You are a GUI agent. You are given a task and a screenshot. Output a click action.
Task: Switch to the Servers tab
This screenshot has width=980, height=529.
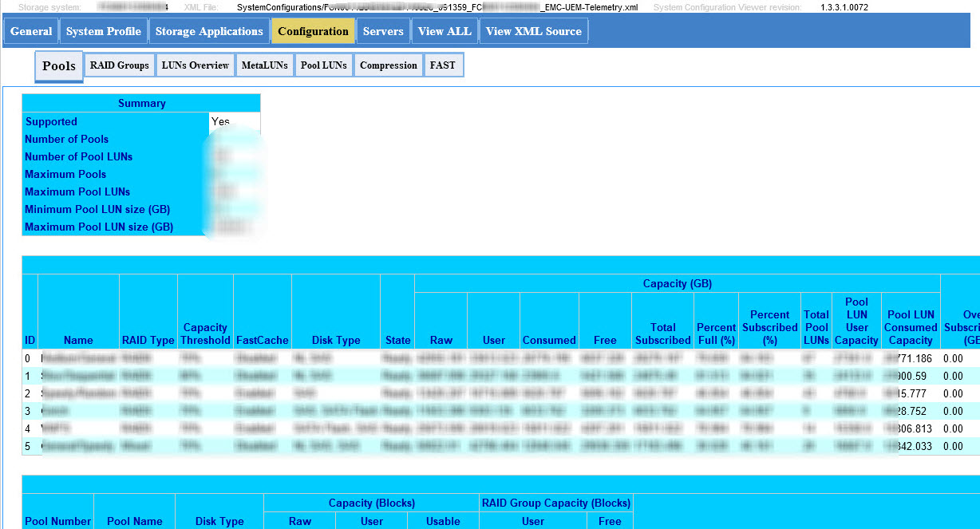tap(383, 30)
